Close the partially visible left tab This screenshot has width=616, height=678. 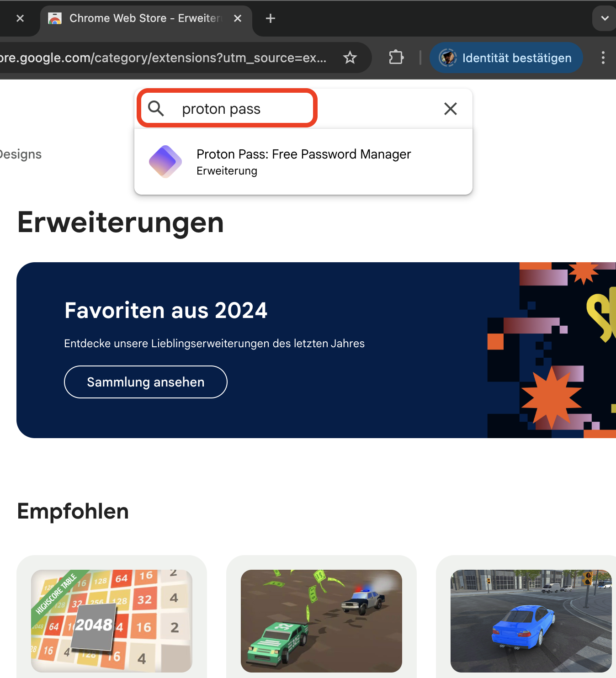20,18
